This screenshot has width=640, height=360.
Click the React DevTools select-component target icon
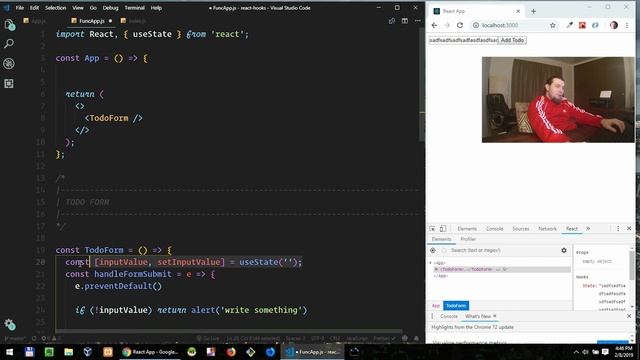pyautogui.click(x=433, y=250)
